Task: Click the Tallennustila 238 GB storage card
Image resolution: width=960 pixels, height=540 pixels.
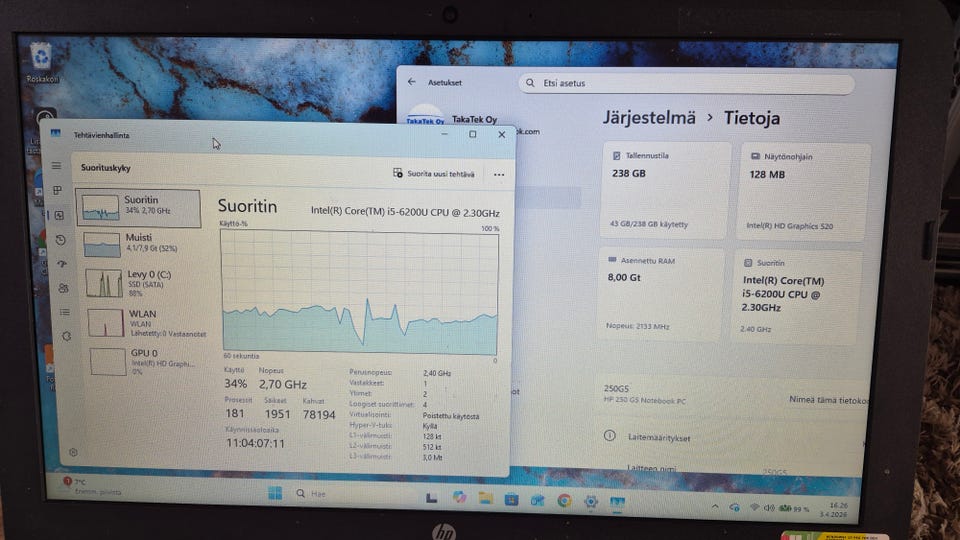Action: point(666,190)
